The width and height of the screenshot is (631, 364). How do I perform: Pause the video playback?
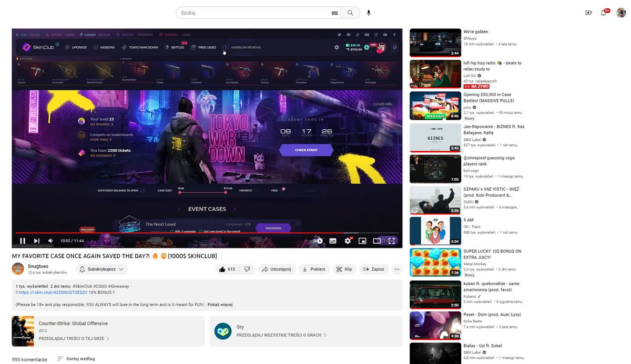[23, 241]
